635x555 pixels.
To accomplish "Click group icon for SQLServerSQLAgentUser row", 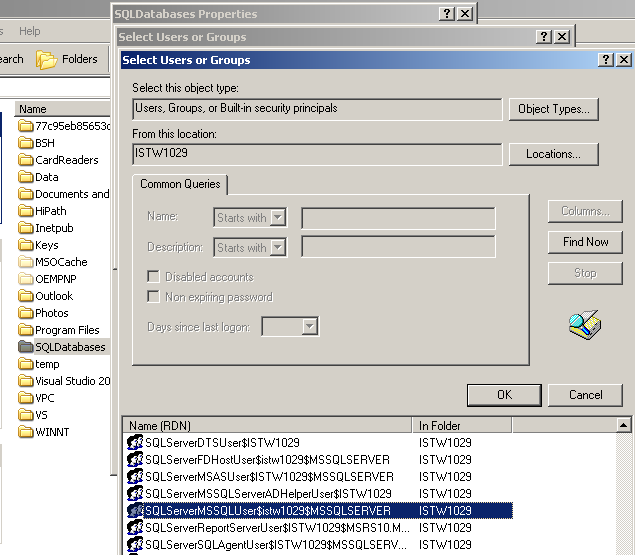I will pos(135,544).
